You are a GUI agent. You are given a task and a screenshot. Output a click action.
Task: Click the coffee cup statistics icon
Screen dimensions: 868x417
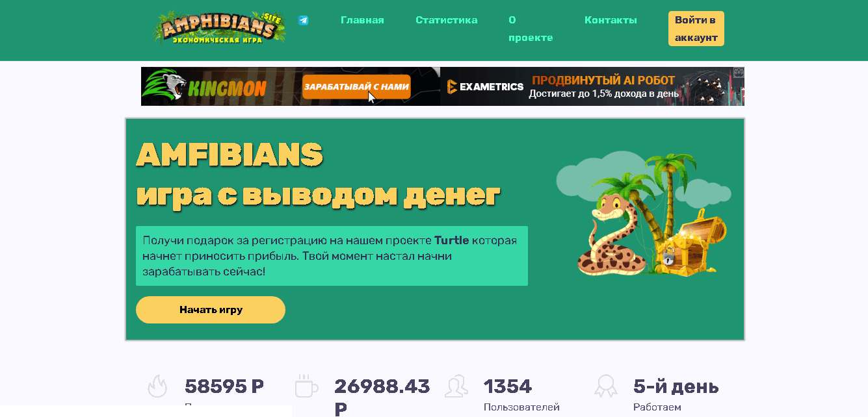coord(306,386)
